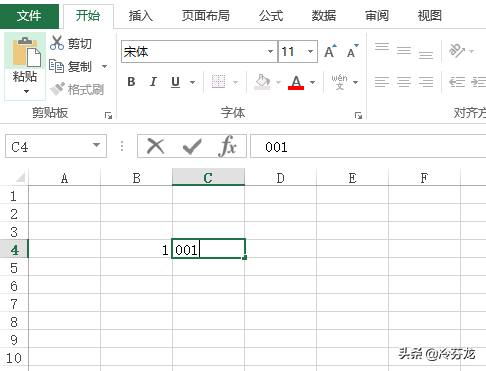This screenshot has height=371, width=486.
Task: Click the Cut (剪切) scissors button
Action: (71, 43)
